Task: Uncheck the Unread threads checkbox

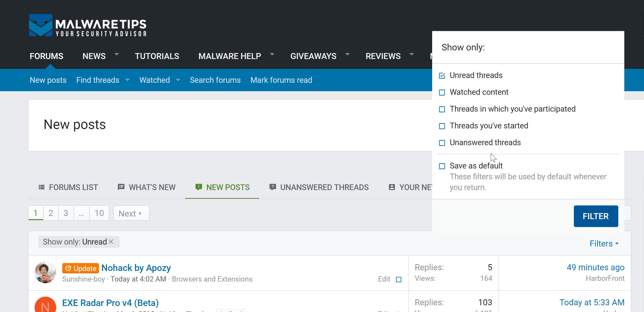Action: point(442,76)
